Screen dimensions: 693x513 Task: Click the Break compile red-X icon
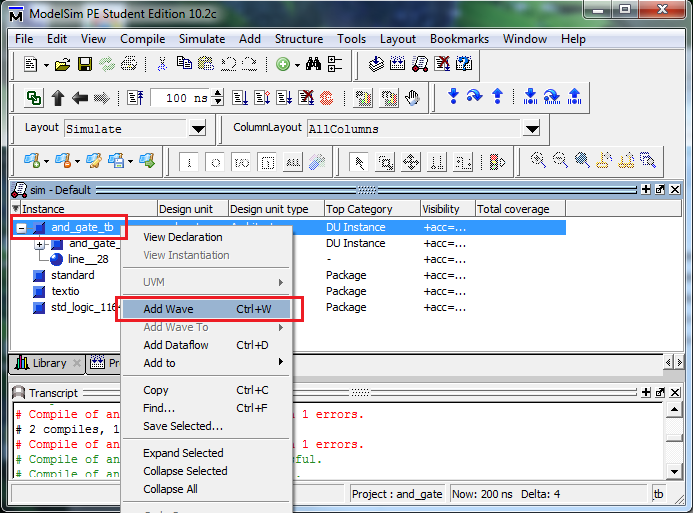click(442, 64)
